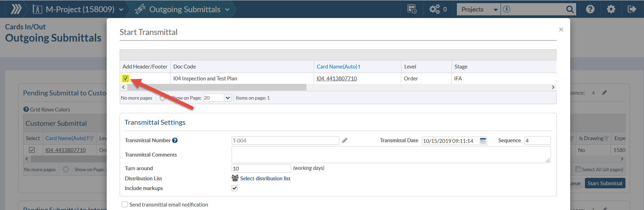Click the search magnifier icon
The image size is (644, 210).
(570, 9)
